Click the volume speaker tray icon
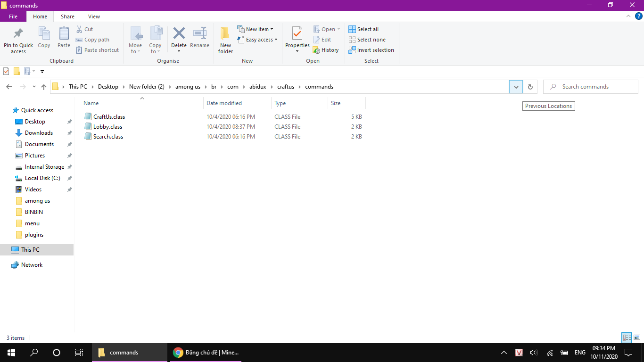644x362 pixels. pos(534,353)
